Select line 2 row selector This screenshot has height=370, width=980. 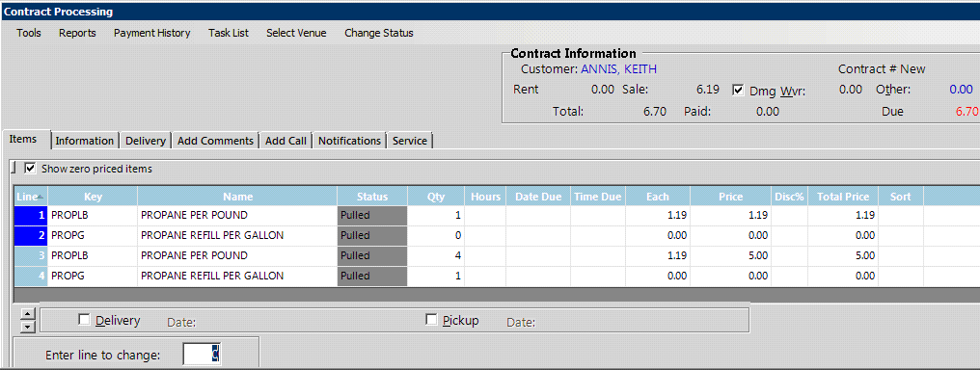[31, 235]
